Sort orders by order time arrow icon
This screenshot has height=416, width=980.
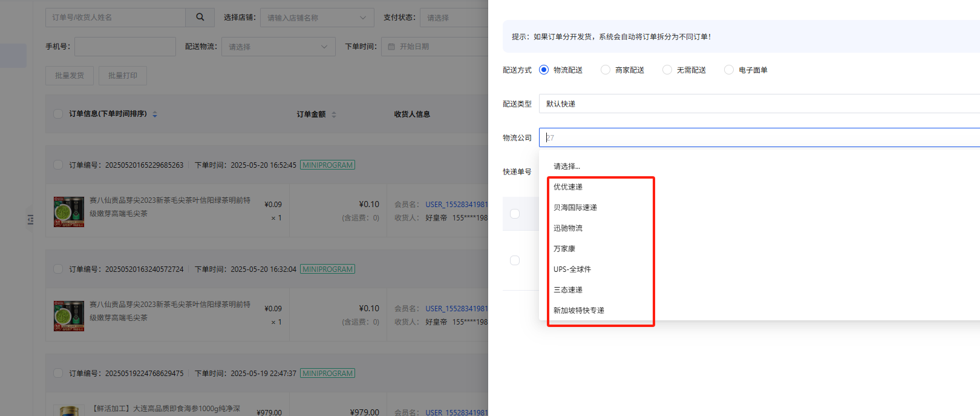[155, 114]
